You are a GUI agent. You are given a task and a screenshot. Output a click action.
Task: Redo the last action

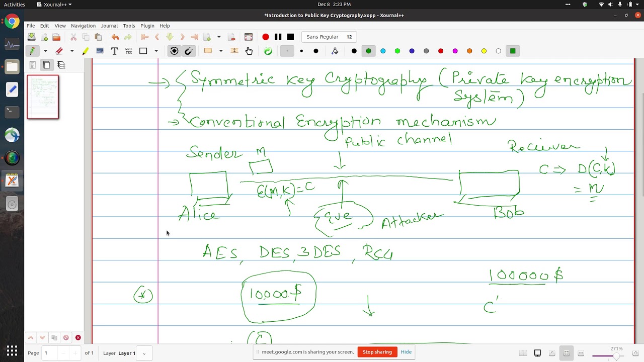pos(128,37)
